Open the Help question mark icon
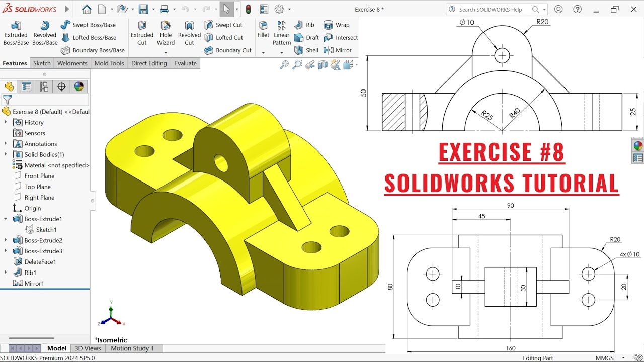 click(578, 9)
